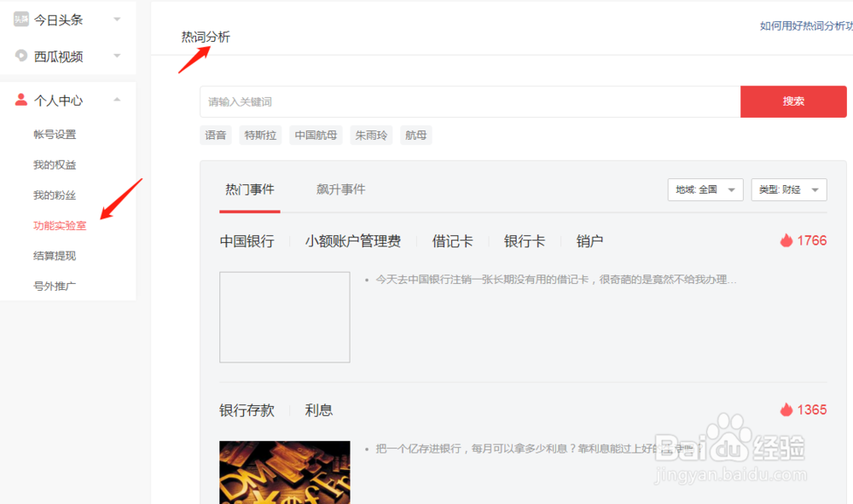Viewport: 853px width, 504px height.
Task: Select the 语音 keyword tag
Action: pyautogui.click(x=216, y=136)
